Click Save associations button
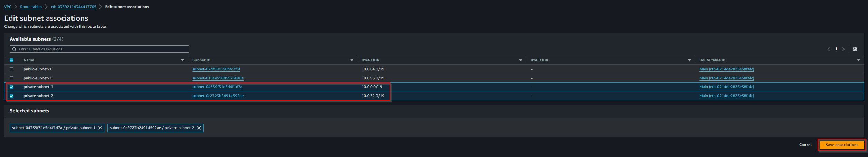Screen dimensions: 868x157 click(841, 145)
